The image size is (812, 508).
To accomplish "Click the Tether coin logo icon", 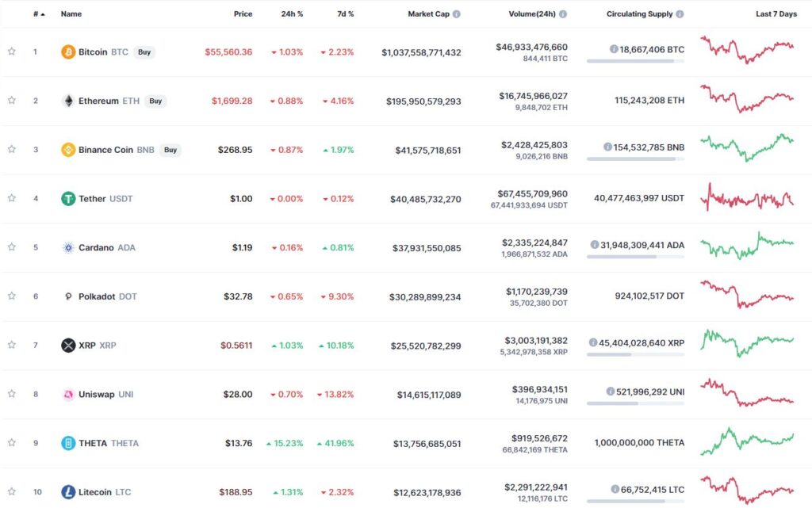I will click(68, 199).
